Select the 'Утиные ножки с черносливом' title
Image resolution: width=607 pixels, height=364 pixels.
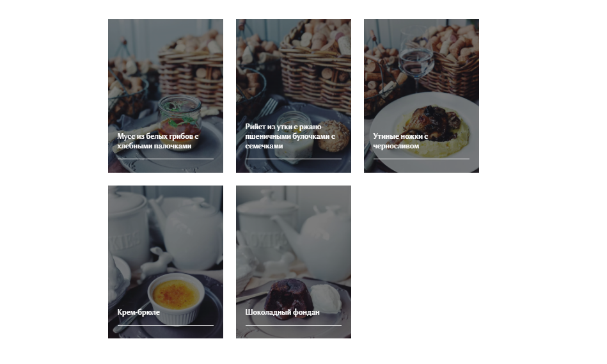(400, 141)
